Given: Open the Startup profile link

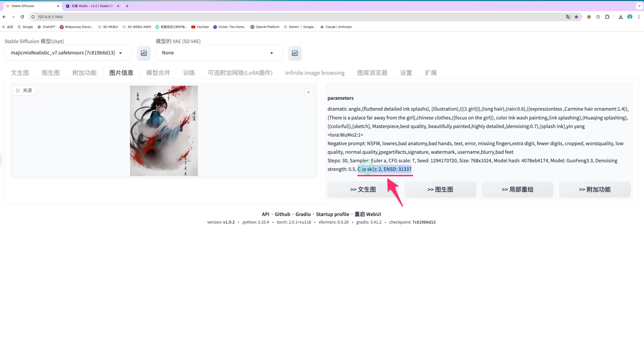Looking at the screenshot, I should click(x=333, y=214).
